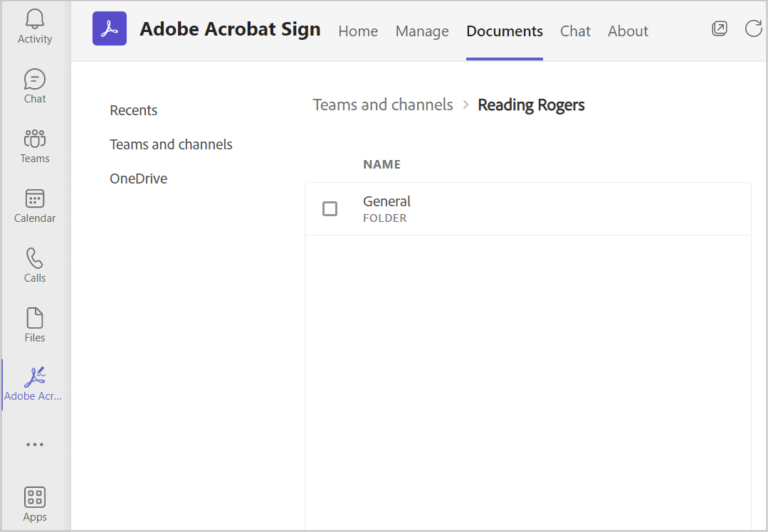Open Chat in the left sidebar

35,87
